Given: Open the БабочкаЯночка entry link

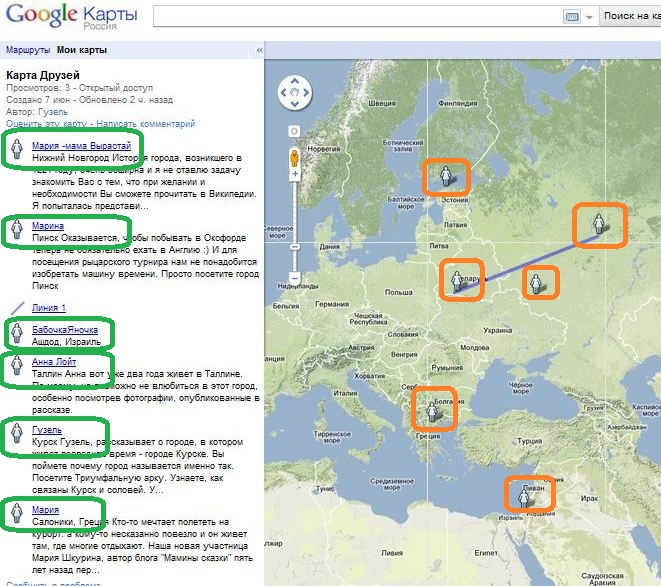Looking at the screenshot, I should pos(65,330).
